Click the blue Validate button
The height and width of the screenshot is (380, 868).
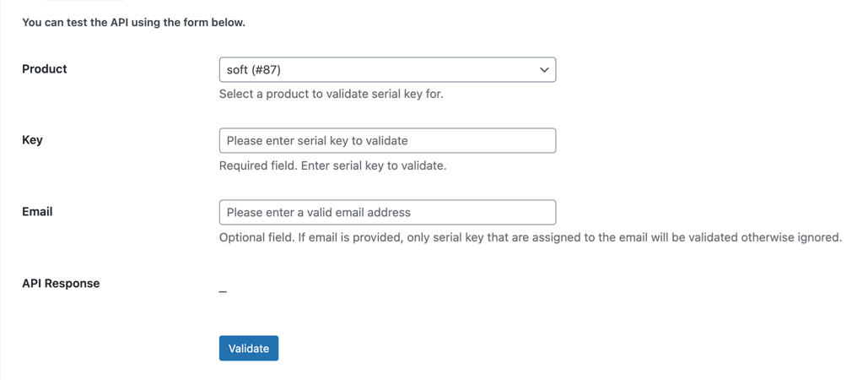pos(249,348)
